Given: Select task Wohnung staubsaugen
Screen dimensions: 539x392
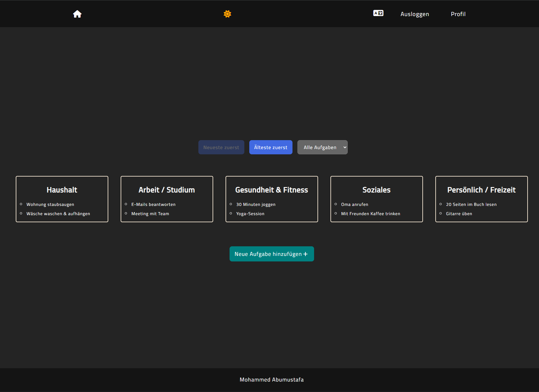Looking at the screenshot, I should tap(50, 205).
